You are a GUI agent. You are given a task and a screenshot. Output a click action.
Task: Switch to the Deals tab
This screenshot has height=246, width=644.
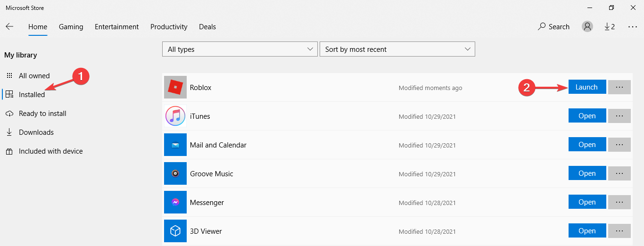click(x=207, y=27)
